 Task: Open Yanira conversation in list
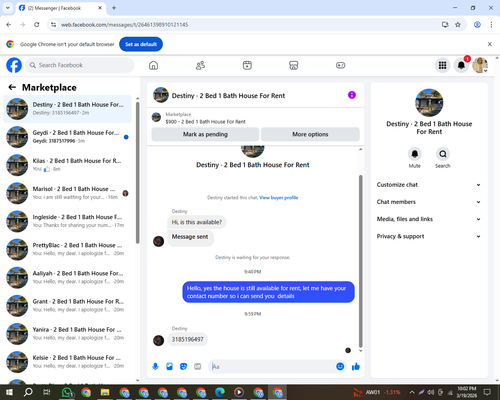coord(67,334)
